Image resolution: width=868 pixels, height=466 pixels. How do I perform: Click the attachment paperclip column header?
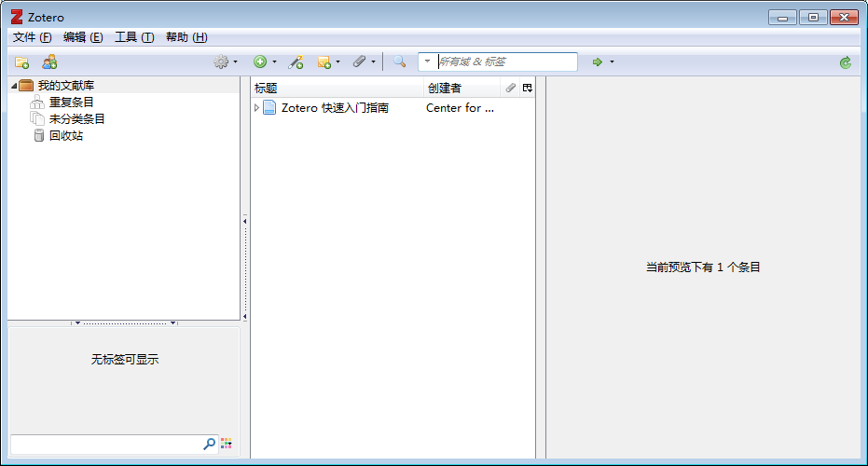[x=510, y=88]
